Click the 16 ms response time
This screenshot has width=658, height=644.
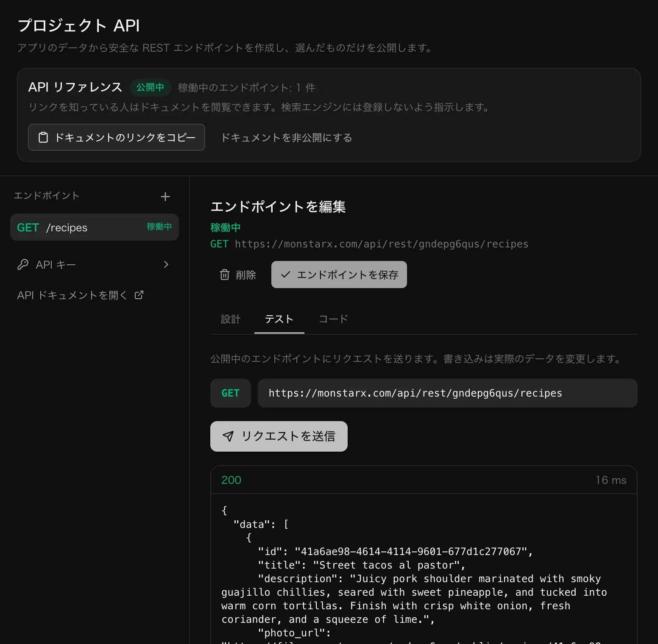[611, 480]
